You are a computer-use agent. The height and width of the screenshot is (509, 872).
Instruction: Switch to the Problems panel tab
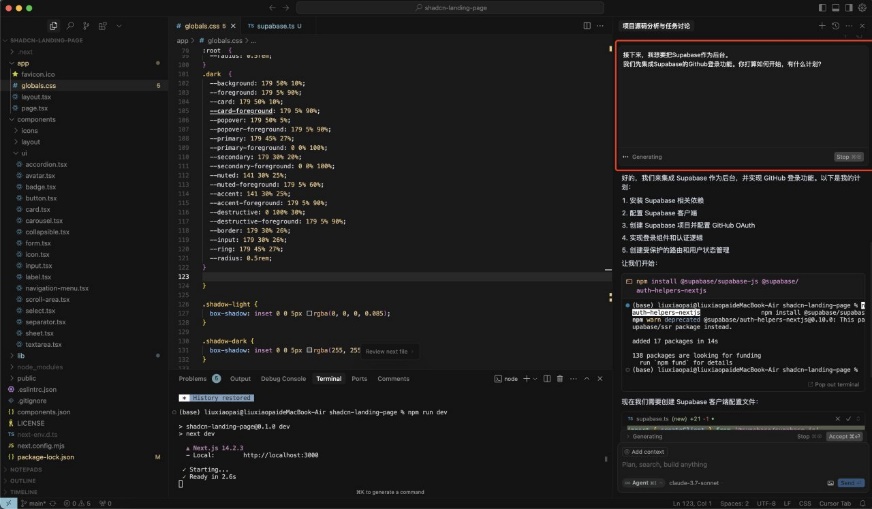[x=193, y=379]
